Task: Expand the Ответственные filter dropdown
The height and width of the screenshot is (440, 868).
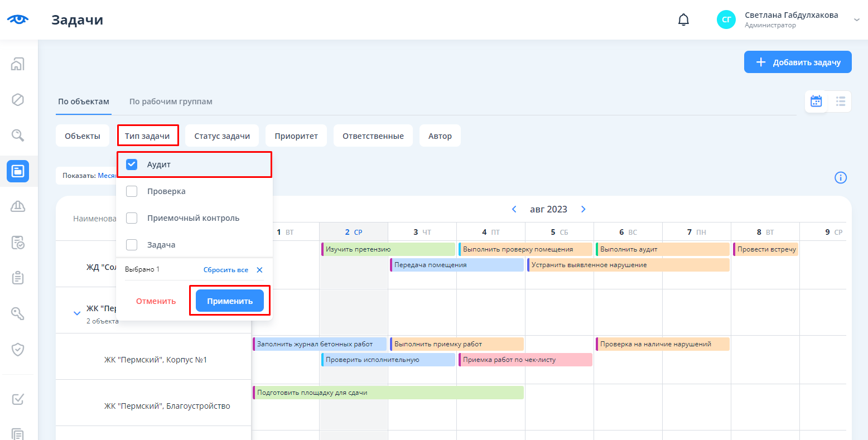Action: tap(373, 136)
